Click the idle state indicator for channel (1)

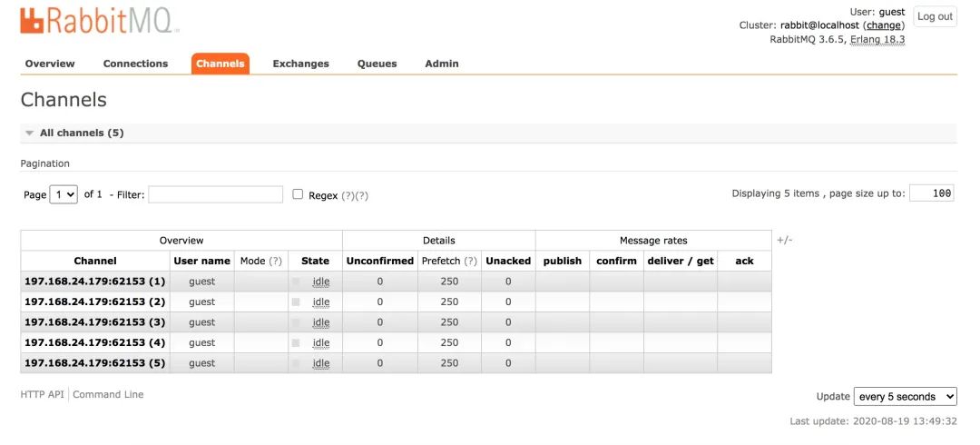(x=320, y=282)
